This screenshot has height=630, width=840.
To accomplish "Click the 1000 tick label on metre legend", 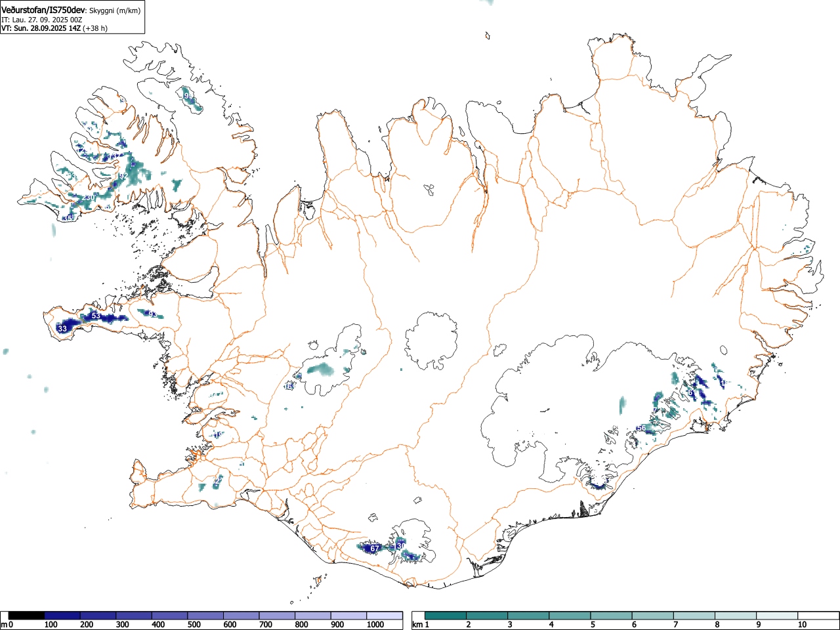I will (375, 625).
